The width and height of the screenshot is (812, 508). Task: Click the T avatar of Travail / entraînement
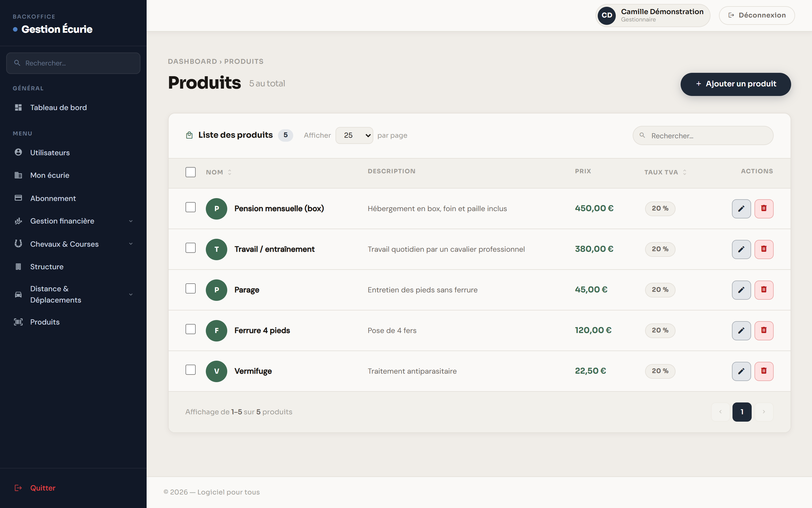coord(217,249)
